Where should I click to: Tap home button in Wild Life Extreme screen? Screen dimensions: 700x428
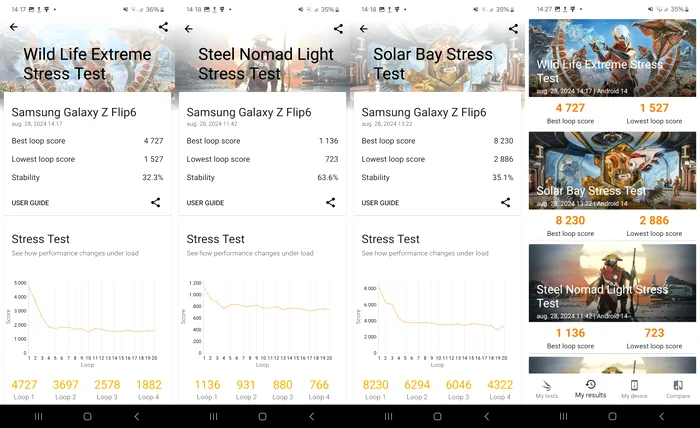(x=88, y=416)
